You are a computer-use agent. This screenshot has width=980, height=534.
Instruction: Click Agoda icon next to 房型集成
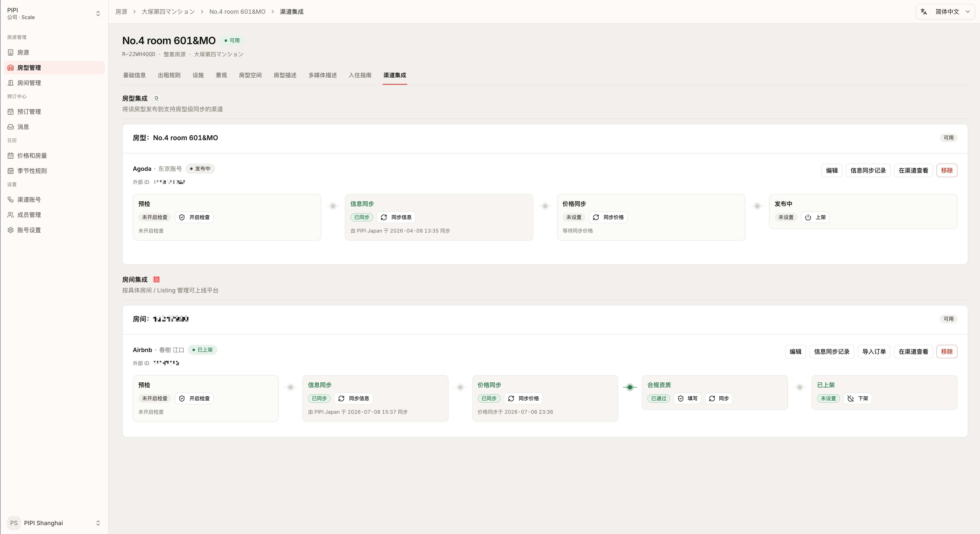click(156, 99)
